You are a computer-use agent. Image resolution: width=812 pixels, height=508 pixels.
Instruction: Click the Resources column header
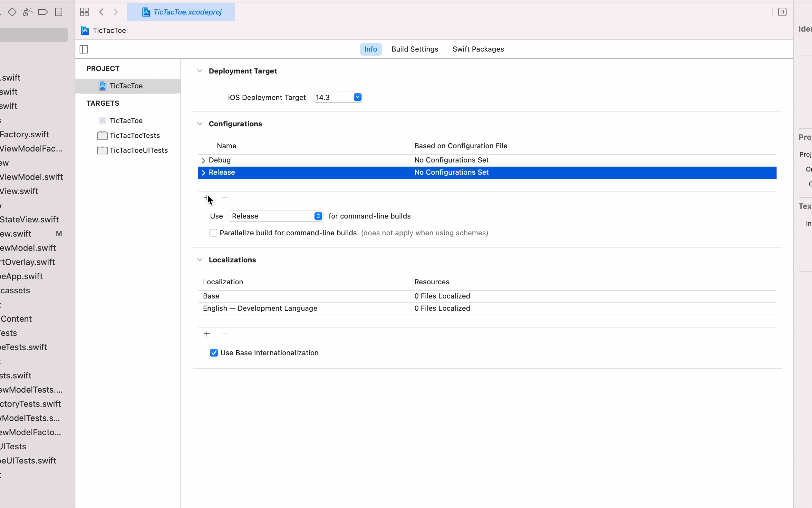tap(431, 282)
